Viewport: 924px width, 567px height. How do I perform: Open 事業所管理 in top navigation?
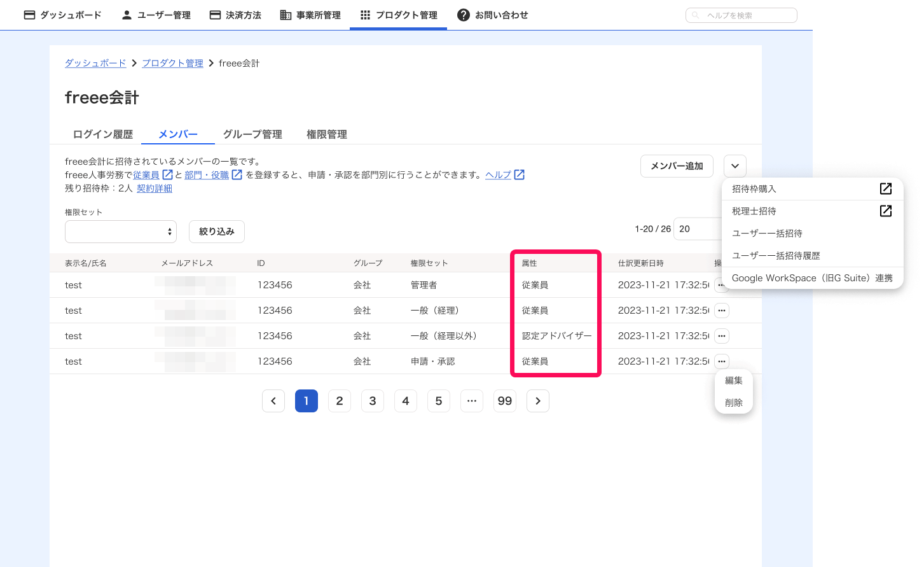point(310,15)
